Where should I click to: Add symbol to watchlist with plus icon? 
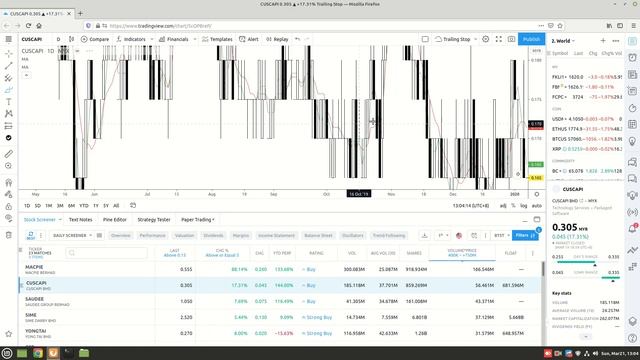click(603, 40)
